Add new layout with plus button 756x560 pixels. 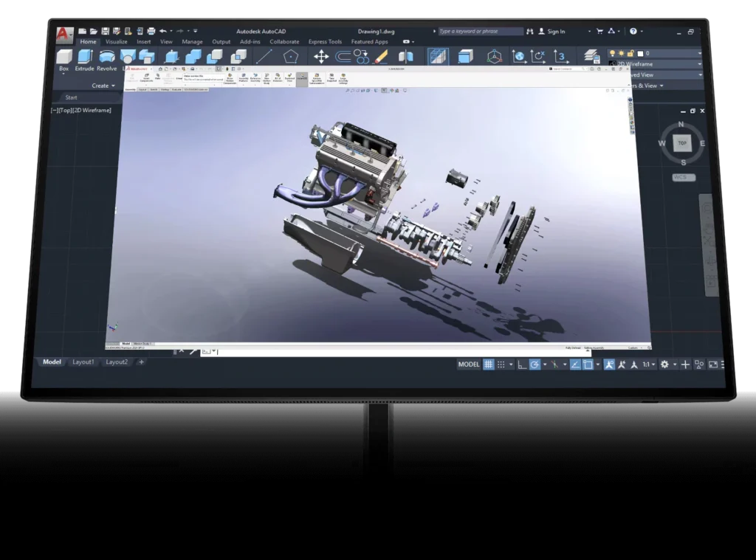coord(141,362)
